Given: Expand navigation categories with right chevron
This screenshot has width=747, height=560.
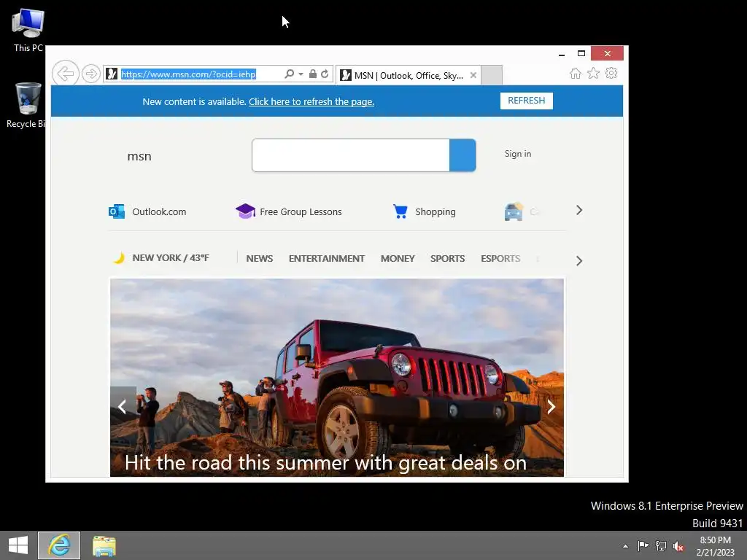Looking at the screenshot, I should coord(578,260).
